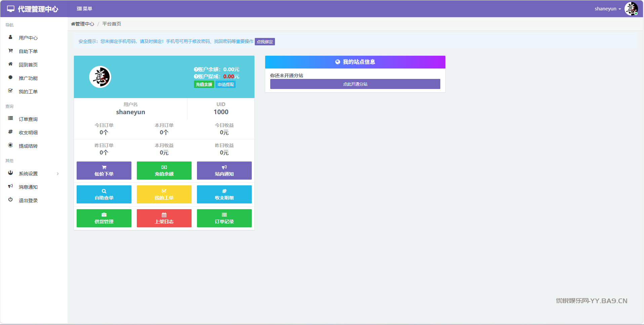
Task: Toggle the sidebar with 菜单 button
Action: coord(84,9)
